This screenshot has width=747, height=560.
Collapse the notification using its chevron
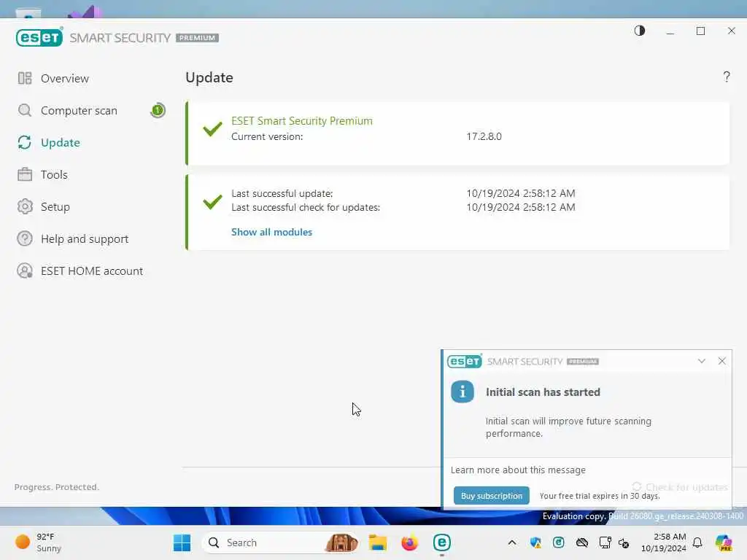[701, 361]
